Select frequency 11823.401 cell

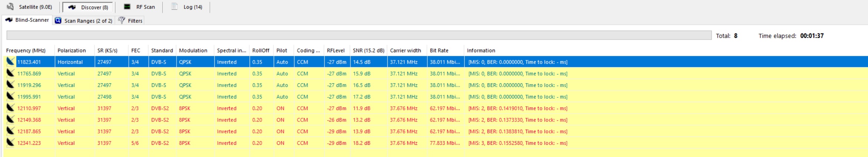tap(29, 62)
